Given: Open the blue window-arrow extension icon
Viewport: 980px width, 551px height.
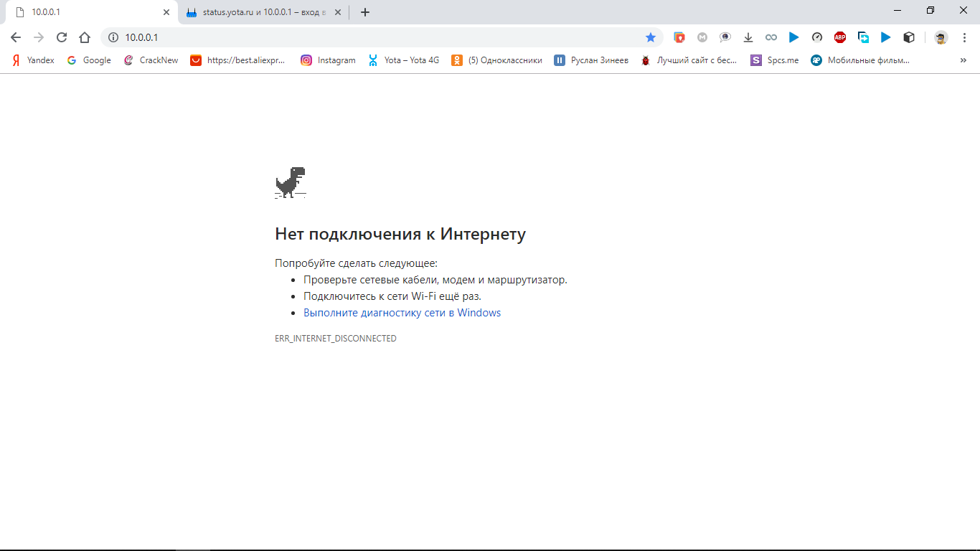Looking at the screenshot, I should 863,37.
